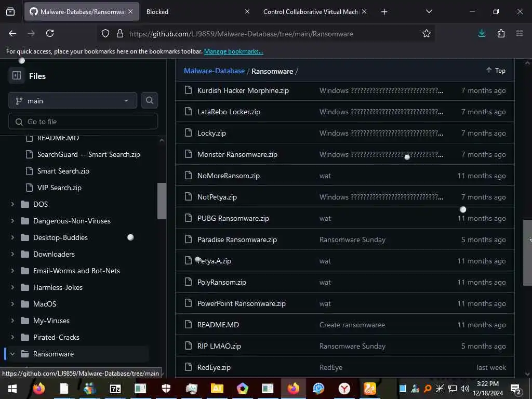The image size is (532, 399).
Task: Jump to Top of the file list
Action: pos(496,70)
